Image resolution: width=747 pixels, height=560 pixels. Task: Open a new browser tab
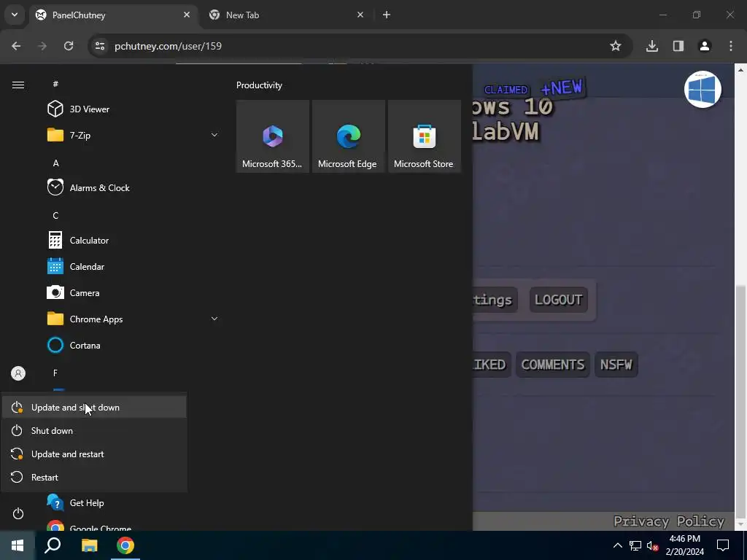click(387, 15)
